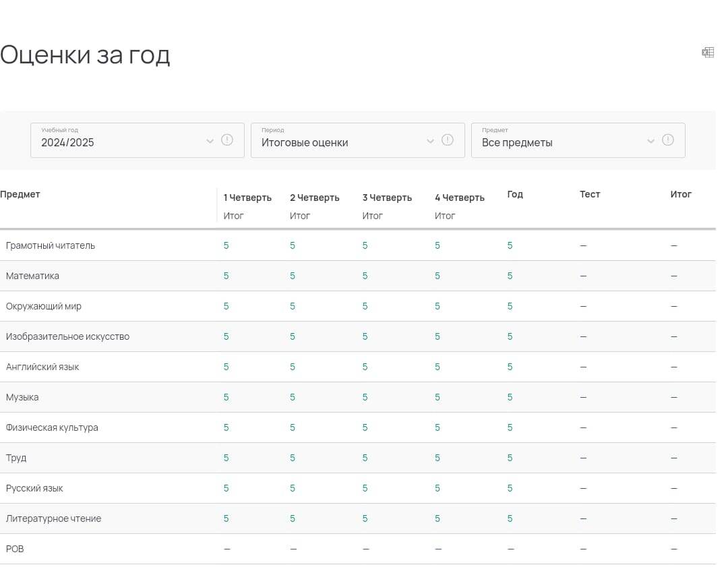Click the РОВ subject row label
The width and height of the screenshot is (728, 567).
click(x=15, y=549)
